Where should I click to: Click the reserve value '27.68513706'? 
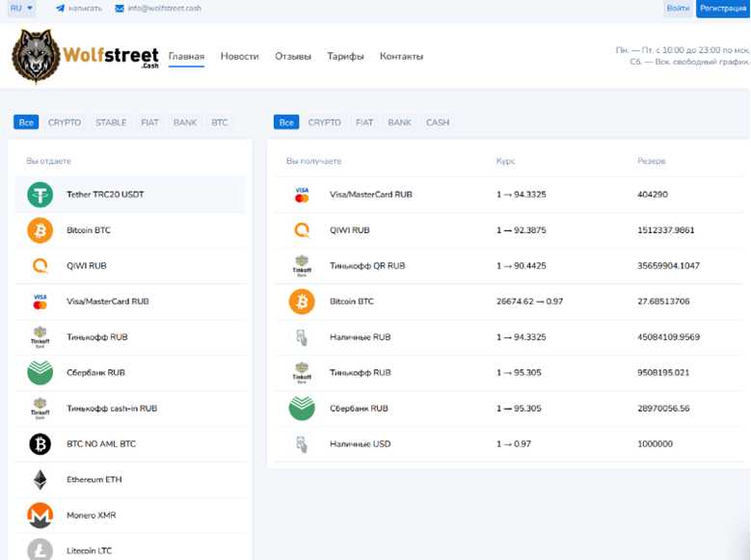663,302
